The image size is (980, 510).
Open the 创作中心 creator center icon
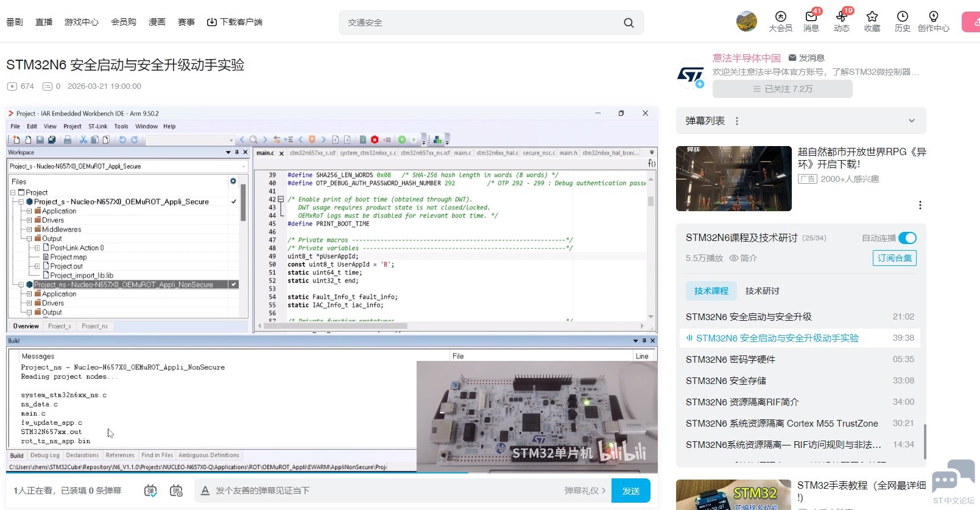pos(934,21)
